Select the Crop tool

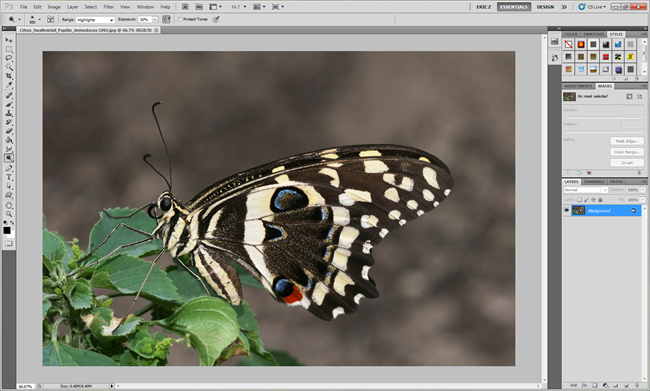pos(9,76)
